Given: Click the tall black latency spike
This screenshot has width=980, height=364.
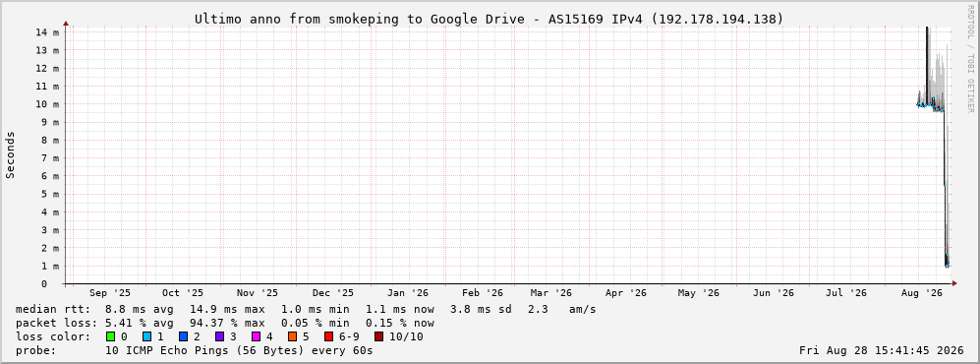Looking at the screenshot, I should (927, 63).
